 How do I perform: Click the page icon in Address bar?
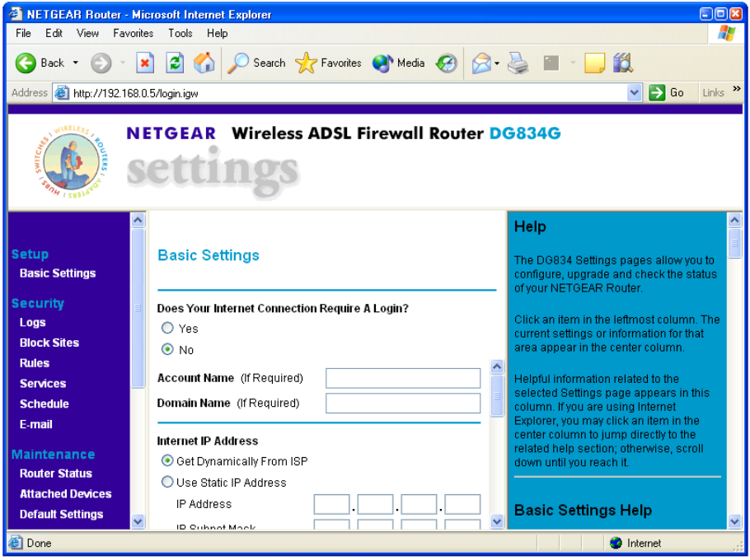tap(61, 93)
